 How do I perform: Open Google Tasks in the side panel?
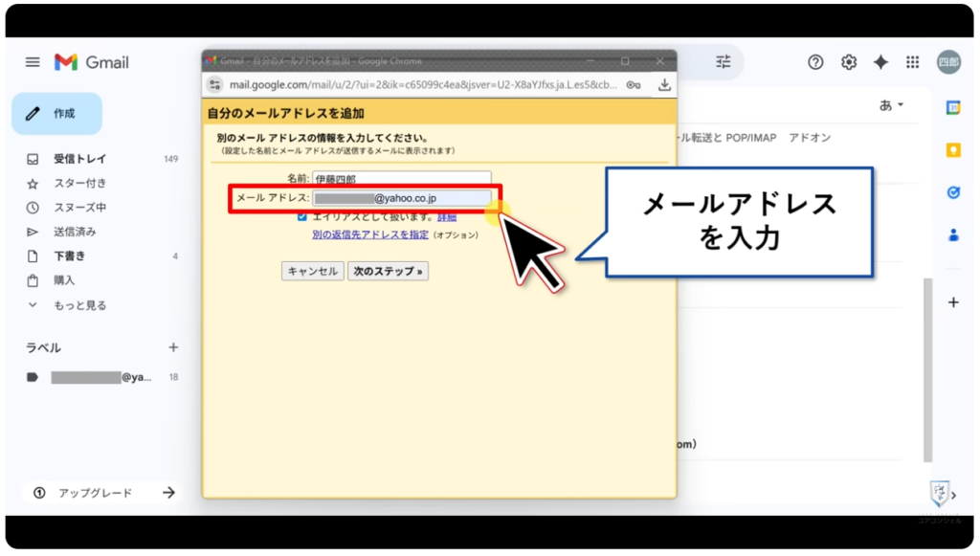point(952,191)
